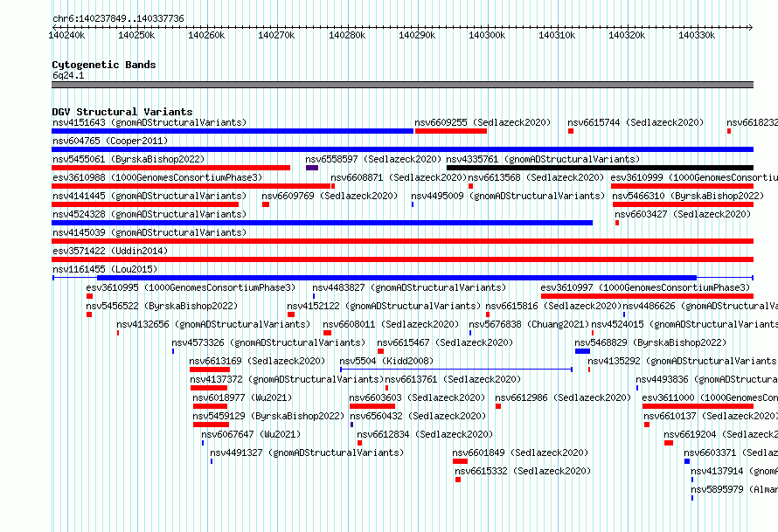Click the DGV Structural Variants track title
778x532 pixels.
click(x=122, y=112)
